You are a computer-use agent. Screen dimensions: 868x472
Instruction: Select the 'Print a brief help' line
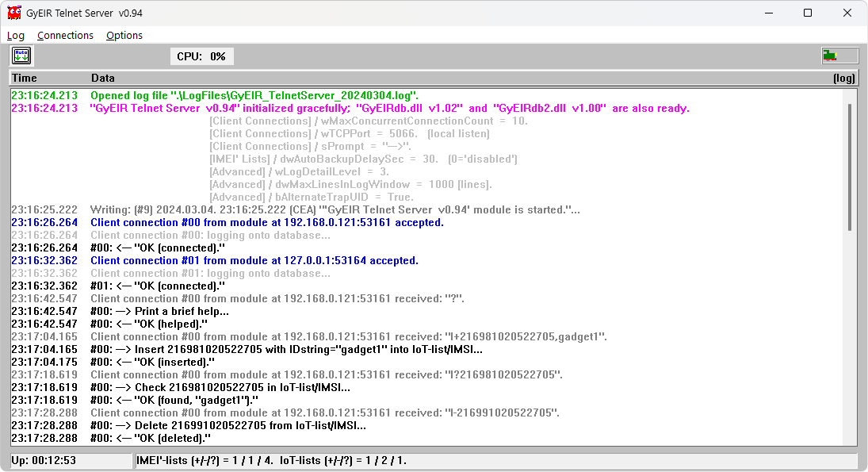159,312
